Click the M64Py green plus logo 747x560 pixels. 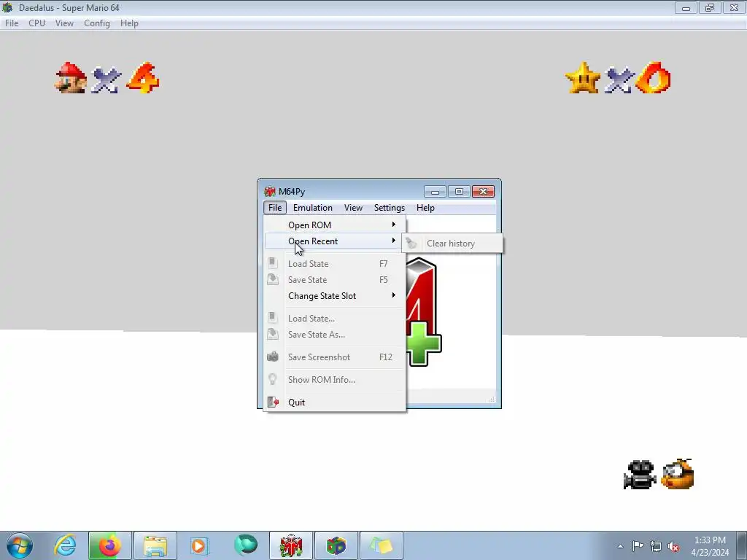click(424, 344)
